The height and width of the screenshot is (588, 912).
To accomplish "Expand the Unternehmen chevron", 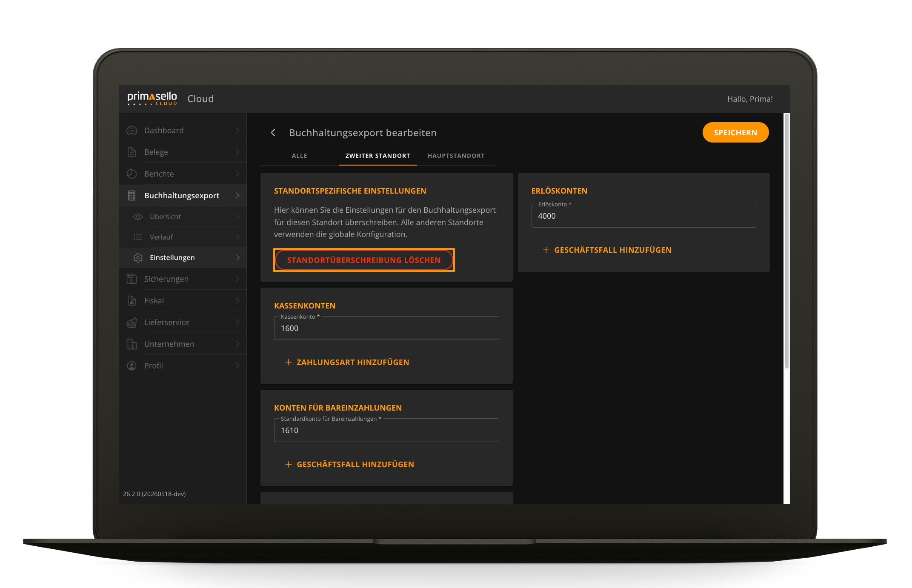I will [237, 344].
